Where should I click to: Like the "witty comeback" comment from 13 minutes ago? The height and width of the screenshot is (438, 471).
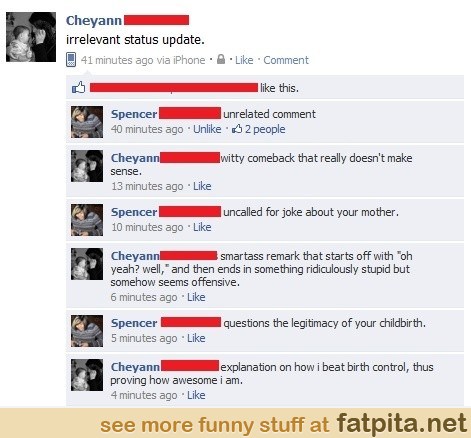pos(202,186)
